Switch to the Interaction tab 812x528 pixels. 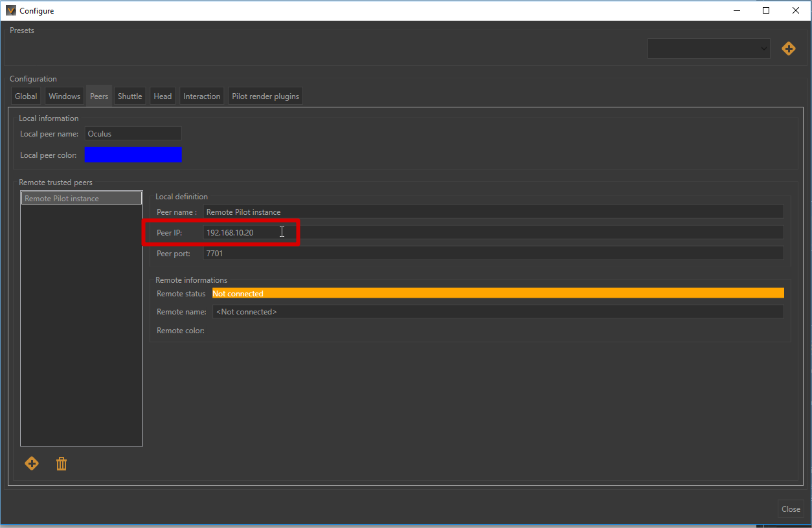pos(201,96)
